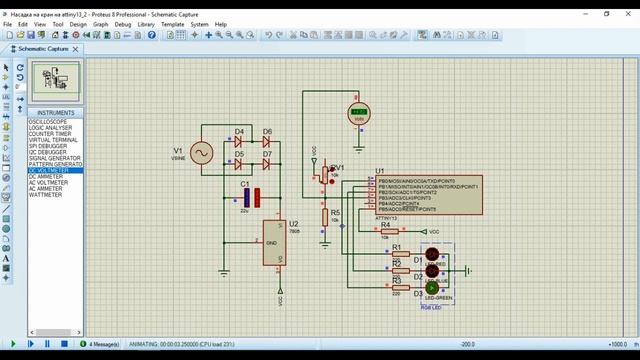Select COUNTER TIMER in the instruments list
640x360 pixels.
[x=56, y=134]
